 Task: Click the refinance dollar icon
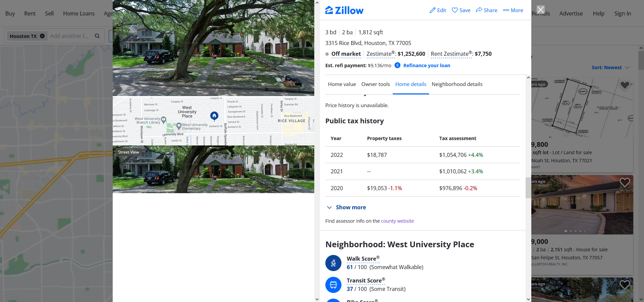pos(397,65)
